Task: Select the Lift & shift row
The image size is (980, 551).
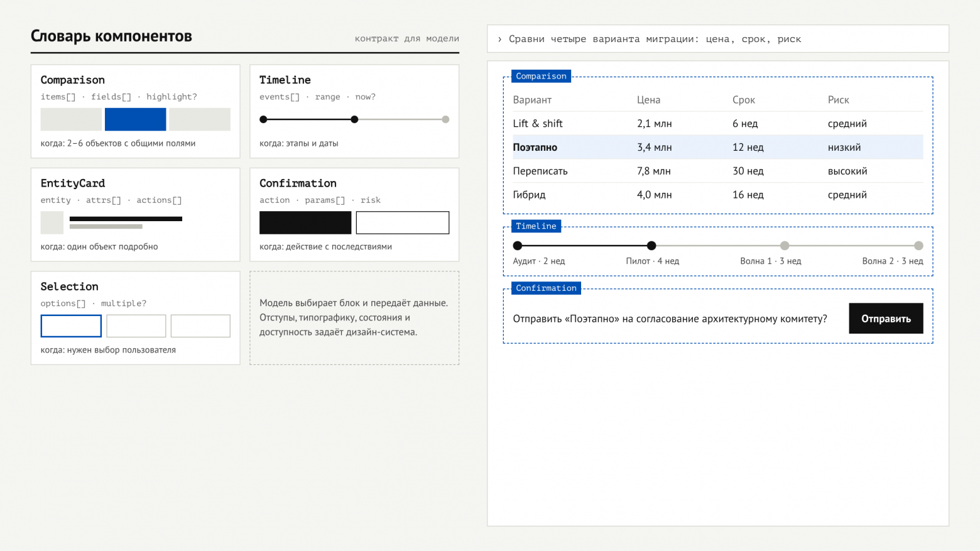Action: [718, 124]
